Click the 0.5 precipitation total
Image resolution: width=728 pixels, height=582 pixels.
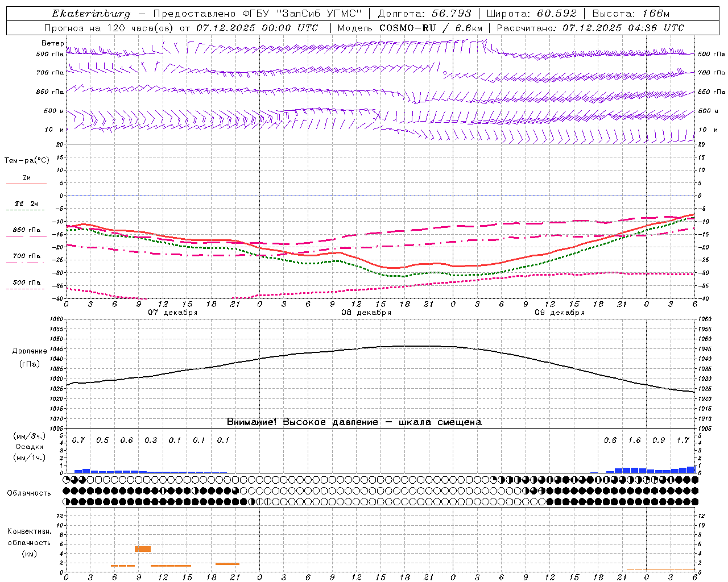coord(102,440)
